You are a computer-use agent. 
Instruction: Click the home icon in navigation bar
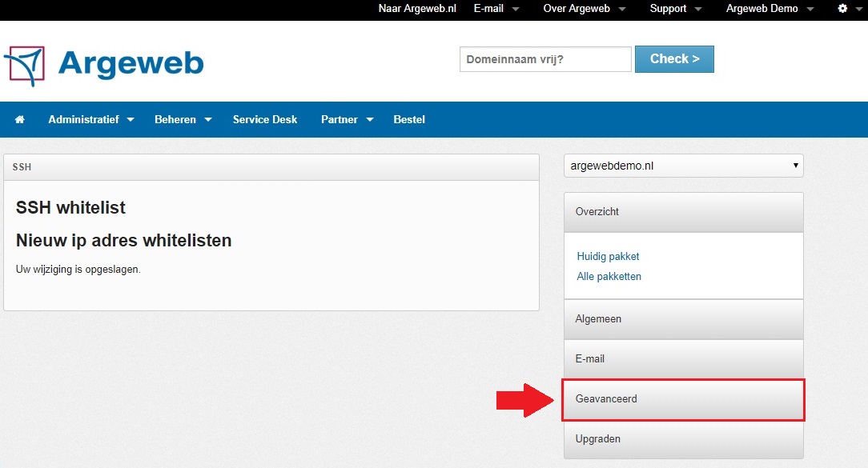(20, 119)
